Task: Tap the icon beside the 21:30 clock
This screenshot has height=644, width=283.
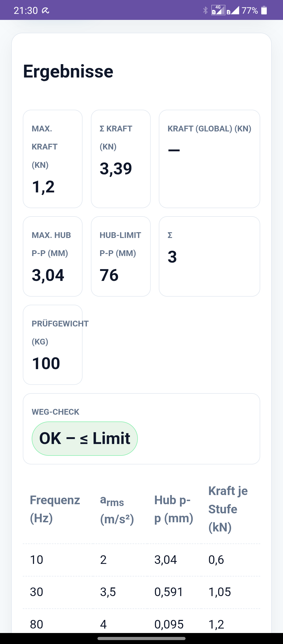Action: coord(45,11)
